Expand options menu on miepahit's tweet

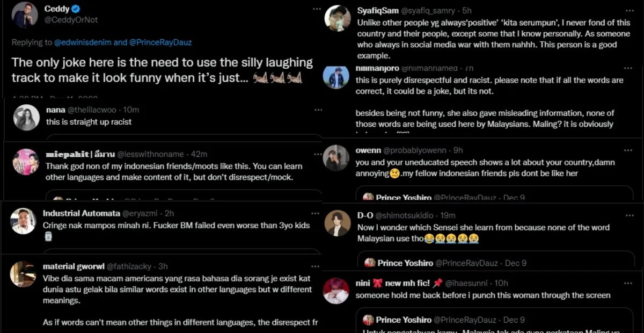[x=318, y=154]
